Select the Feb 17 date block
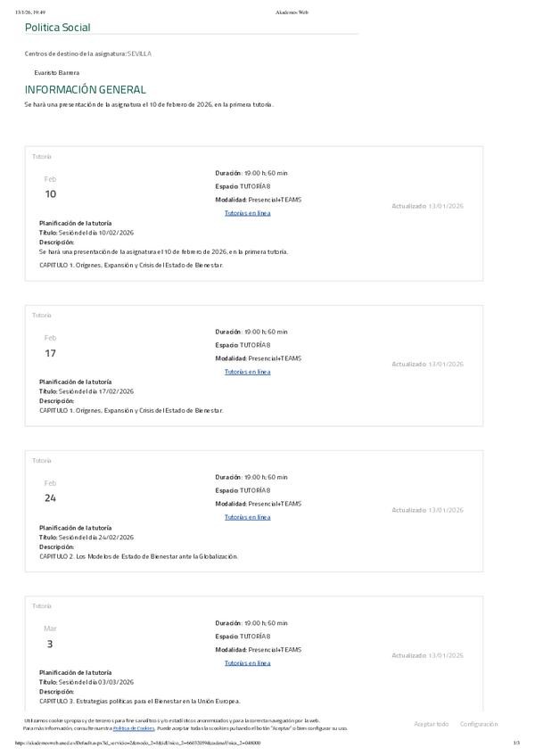Screen dimensions: 535x756 (50, 346)
